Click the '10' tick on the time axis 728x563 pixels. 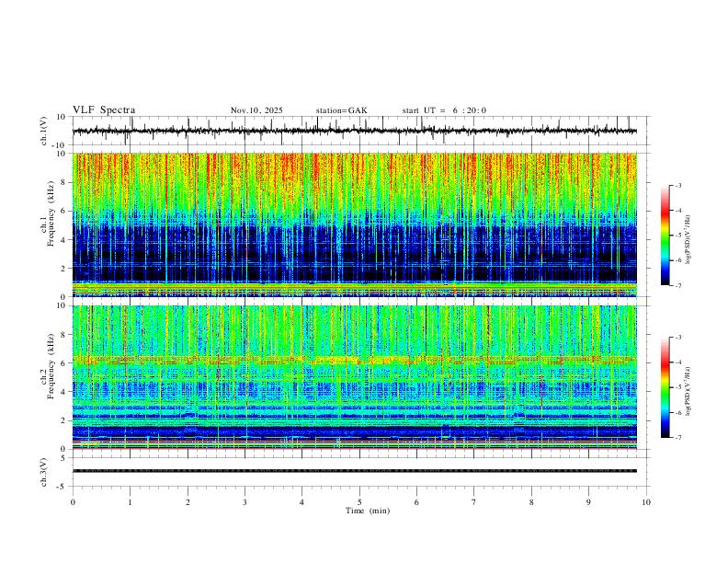click(646, 502)
